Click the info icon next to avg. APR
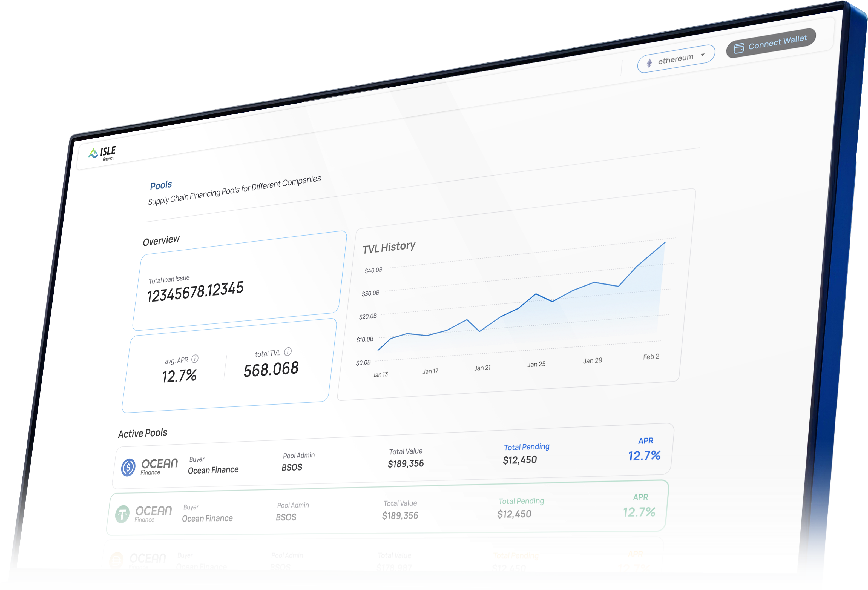Viewport: 868px width, 590px height. (195, 359)
